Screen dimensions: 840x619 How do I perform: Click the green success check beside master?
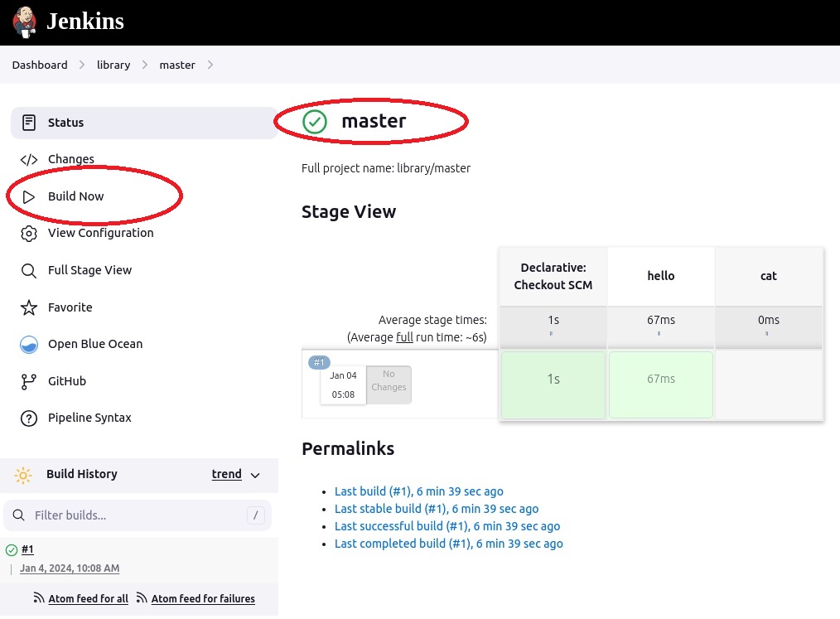(x=315, y=122)
